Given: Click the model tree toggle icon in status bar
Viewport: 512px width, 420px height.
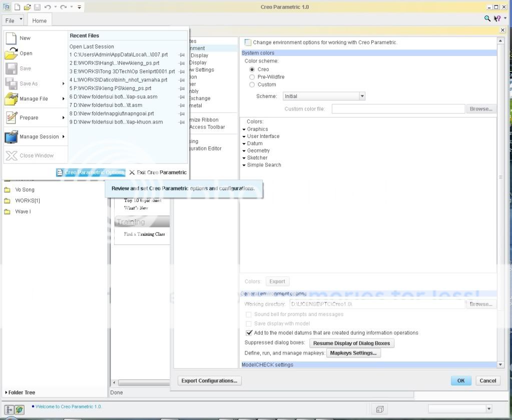Looking at the screenshot, I should click(x=9, y=410).
